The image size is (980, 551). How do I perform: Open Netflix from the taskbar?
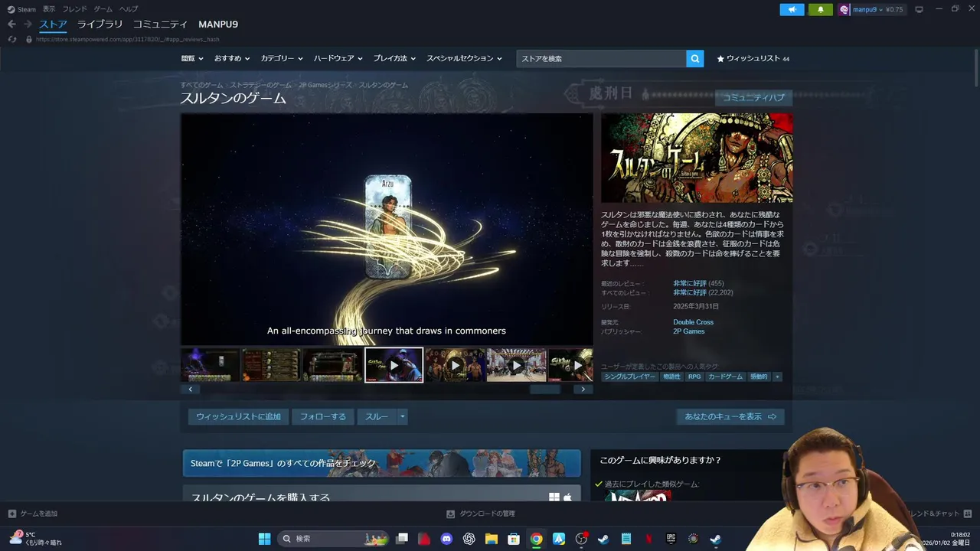pos(648,539)
